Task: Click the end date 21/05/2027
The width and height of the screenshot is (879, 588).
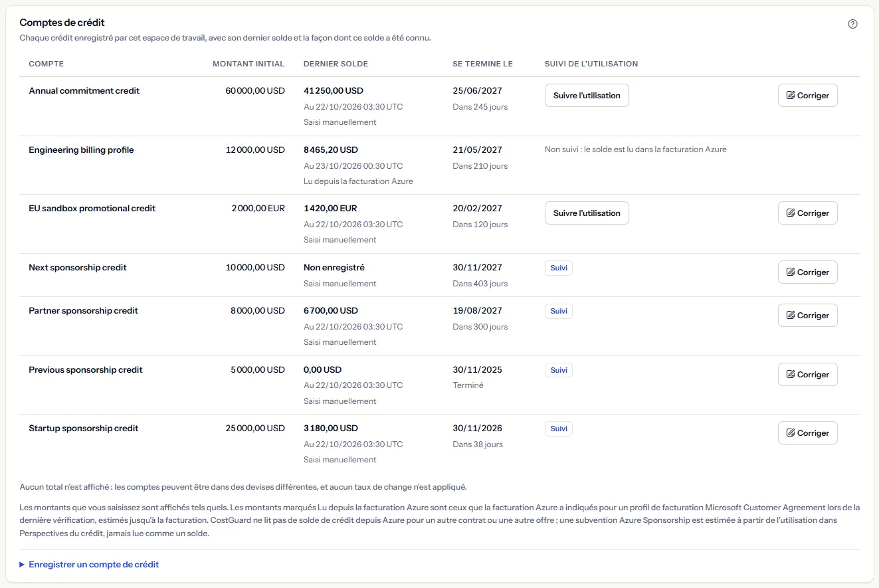Action: point(478,150)
